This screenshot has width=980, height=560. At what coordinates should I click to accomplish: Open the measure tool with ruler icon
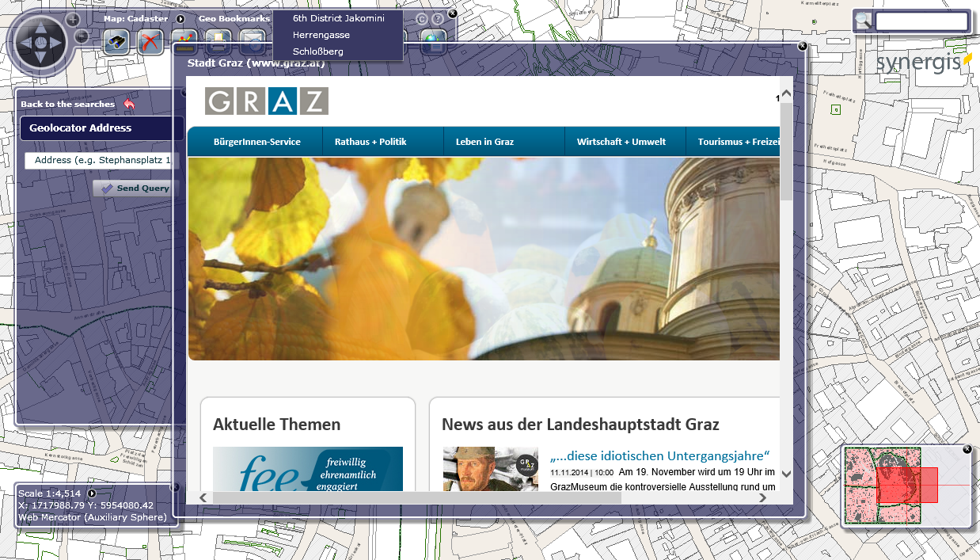pyautogui.click(x=184, y=40)
